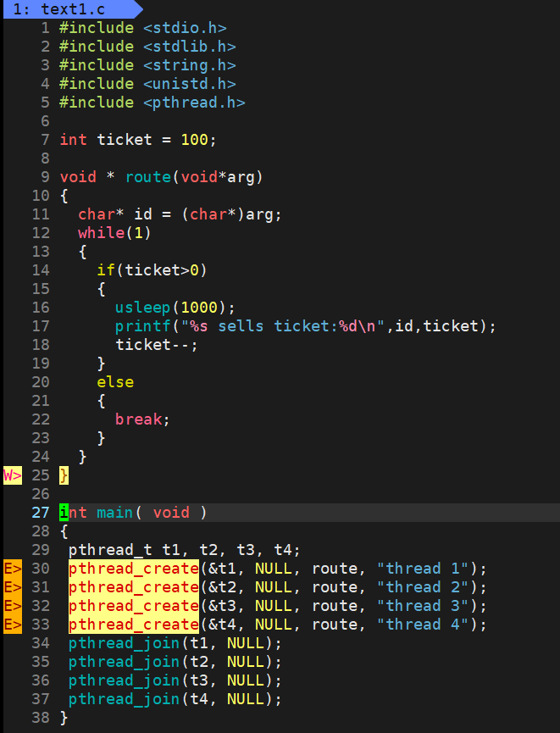Click 'pthread_join(t1, NULL);' line
Screen dimensions: 560x733
pyautogui.click(x=175, y=643)
